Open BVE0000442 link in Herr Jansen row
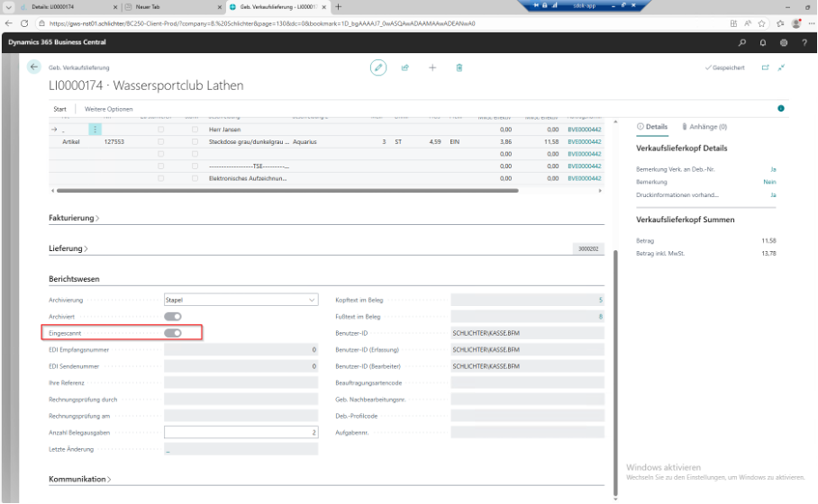Viewport: 818px width, 504px height. [585, 130]
